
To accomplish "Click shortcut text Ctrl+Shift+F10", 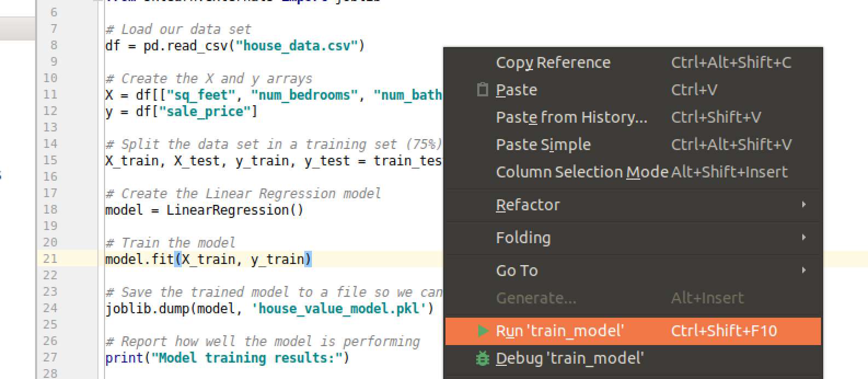I will (x=724, y=331).
